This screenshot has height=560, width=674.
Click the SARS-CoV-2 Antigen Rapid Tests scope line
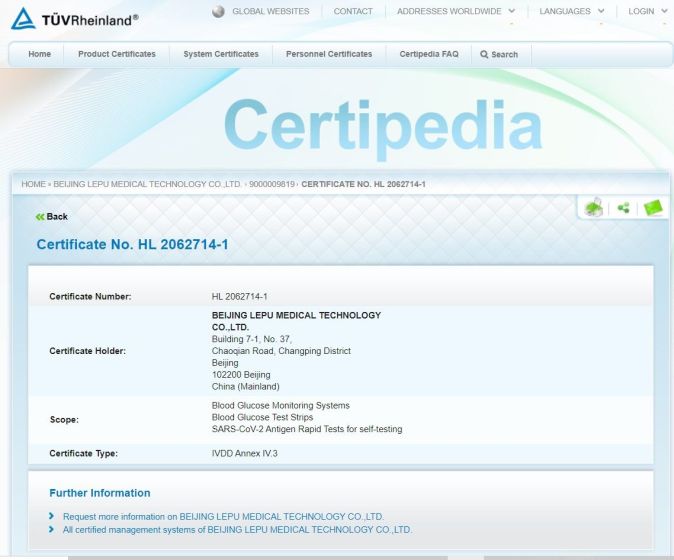pos(307,429)
